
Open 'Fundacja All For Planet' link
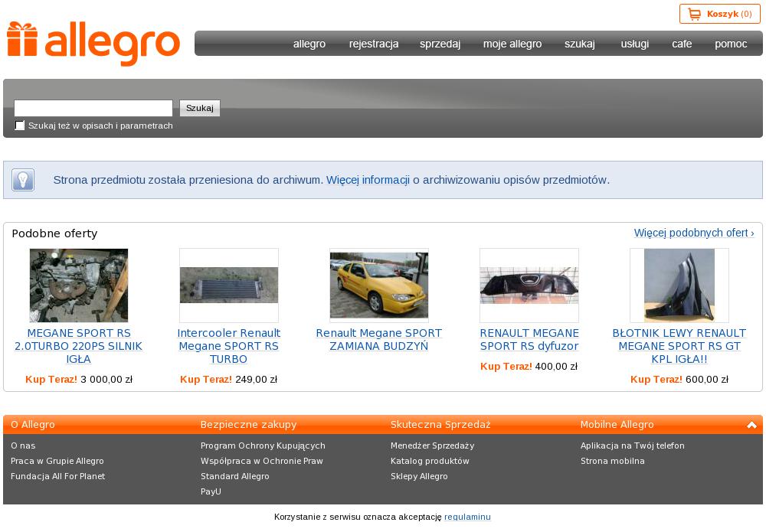click(57, 476)
